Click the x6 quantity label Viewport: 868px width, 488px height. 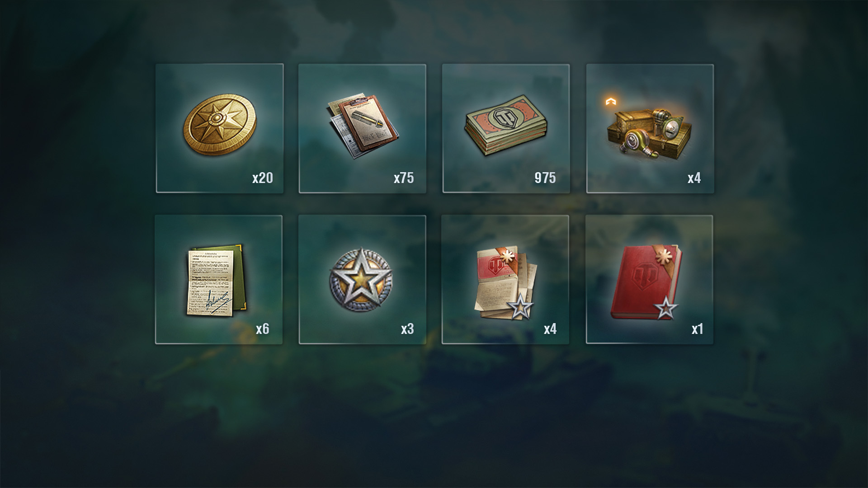(x=263, y=329)
